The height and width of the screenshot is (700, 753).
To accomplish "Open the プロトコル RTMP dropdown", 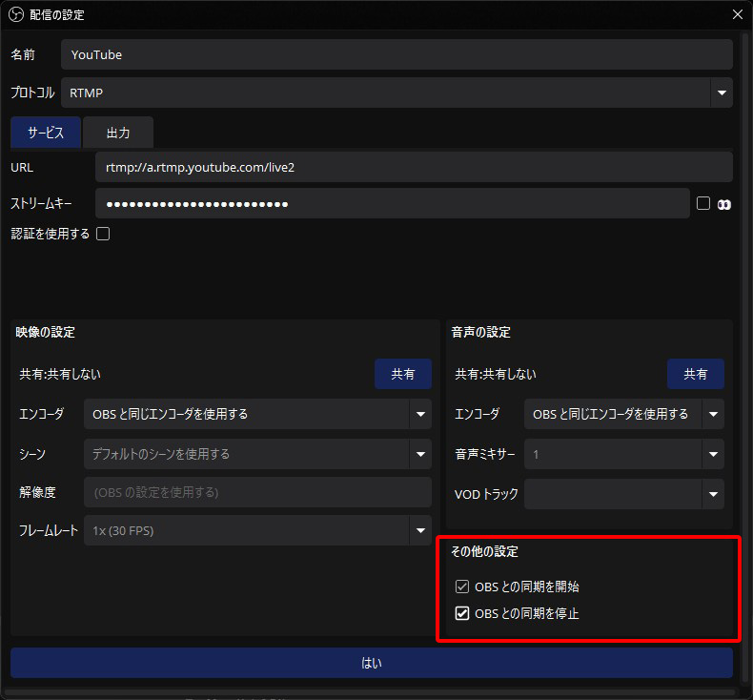I will pyautogui.click(x=397, y=93).
